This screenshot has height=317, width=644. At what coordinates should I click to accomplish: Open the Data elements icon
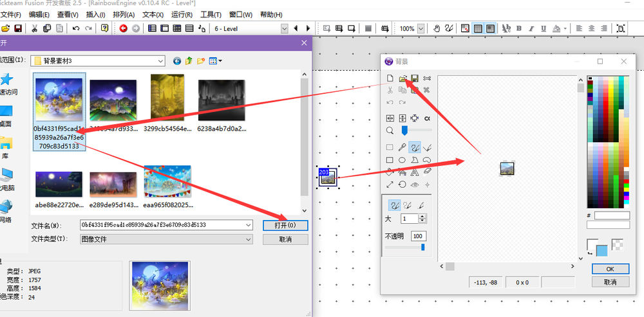click(x=202, y=28)
